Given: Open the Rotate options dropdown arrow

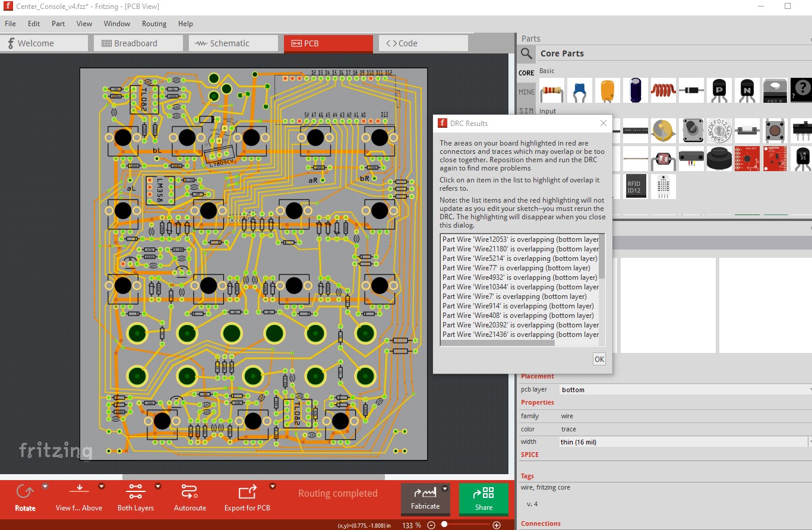Looking at the screenshot, I should pos(45,487).
